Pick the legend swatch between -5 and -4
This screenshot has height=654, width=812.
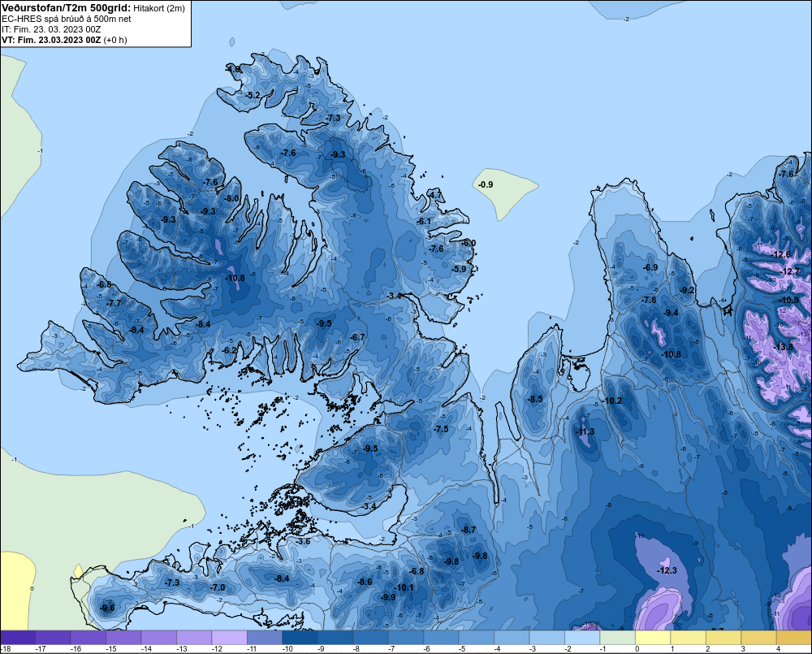(476, 638)
